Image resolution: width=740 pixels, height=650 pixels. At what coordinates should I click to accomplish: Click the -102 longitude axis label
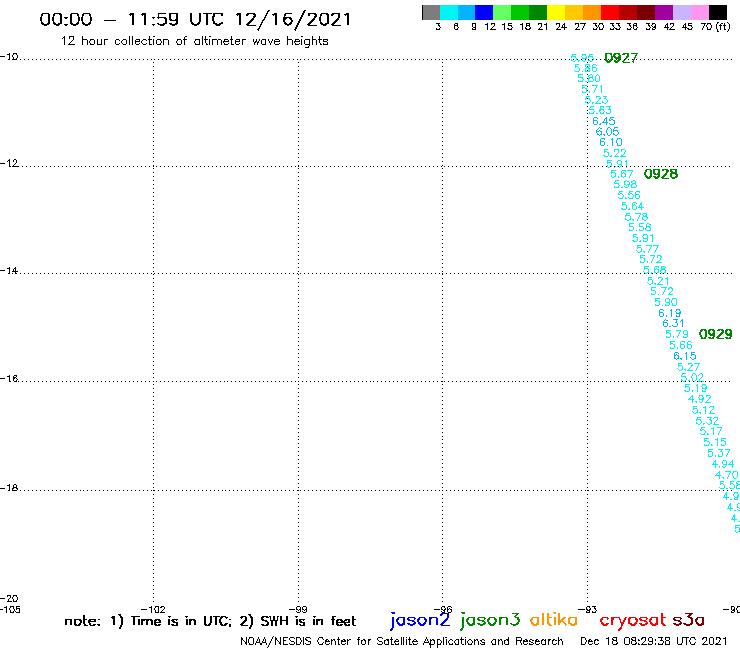pyautogui.click(x=153, y=610)
